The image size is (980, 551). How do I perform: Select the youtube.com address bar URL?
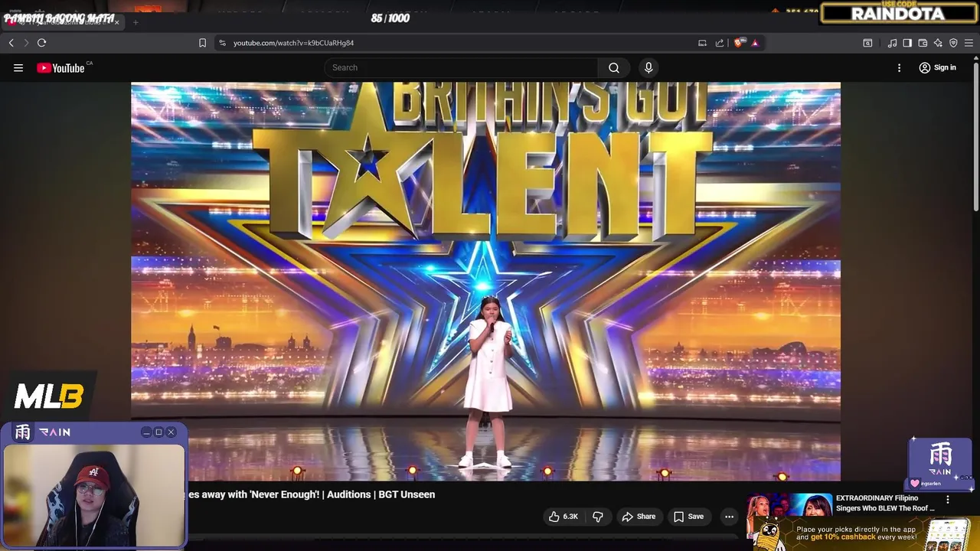point(293,43)
